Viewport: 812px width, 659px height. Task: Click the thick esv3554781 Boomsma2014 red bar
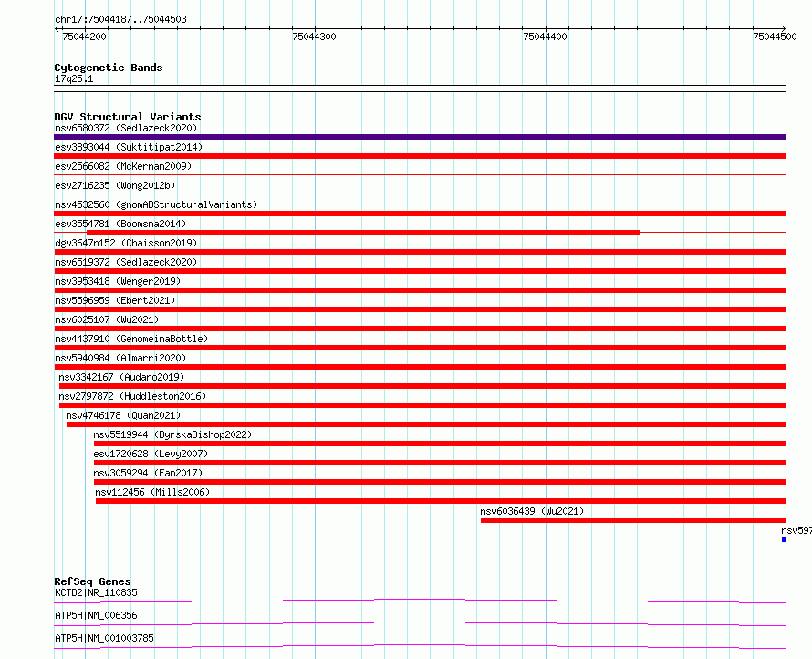click(363, 233)
